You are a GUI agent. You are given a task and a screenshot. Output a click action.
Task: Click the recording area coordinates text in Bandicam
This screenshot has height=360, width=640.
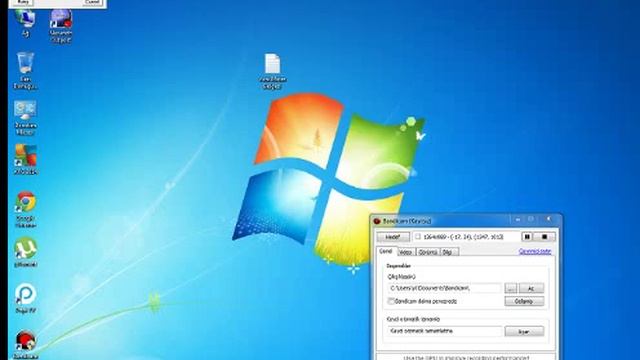tap(464, 237)
